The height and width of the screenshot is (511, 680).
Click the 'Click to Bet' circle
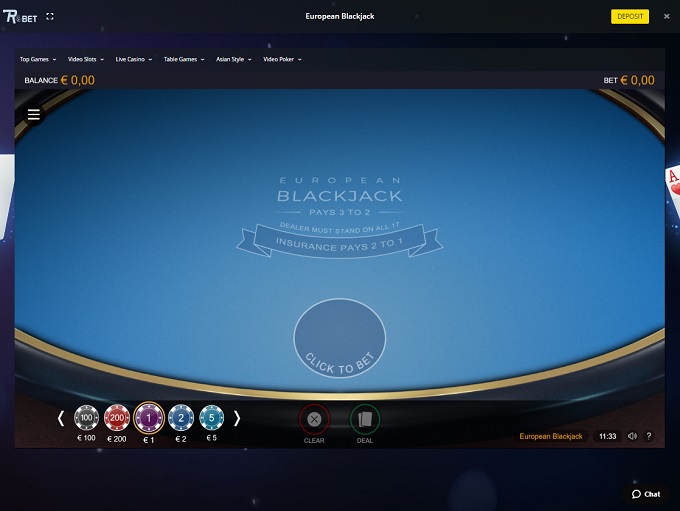pos(340,340)
